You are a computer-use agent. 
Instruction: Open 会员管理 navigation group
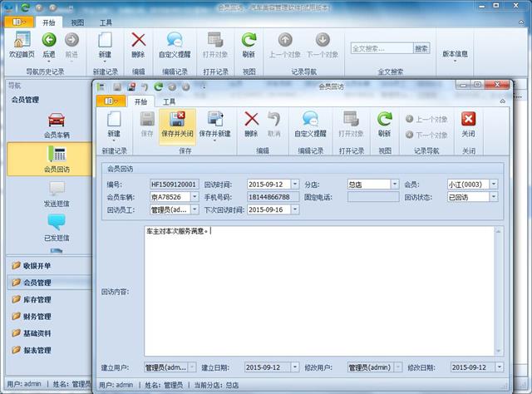[49, 283]
